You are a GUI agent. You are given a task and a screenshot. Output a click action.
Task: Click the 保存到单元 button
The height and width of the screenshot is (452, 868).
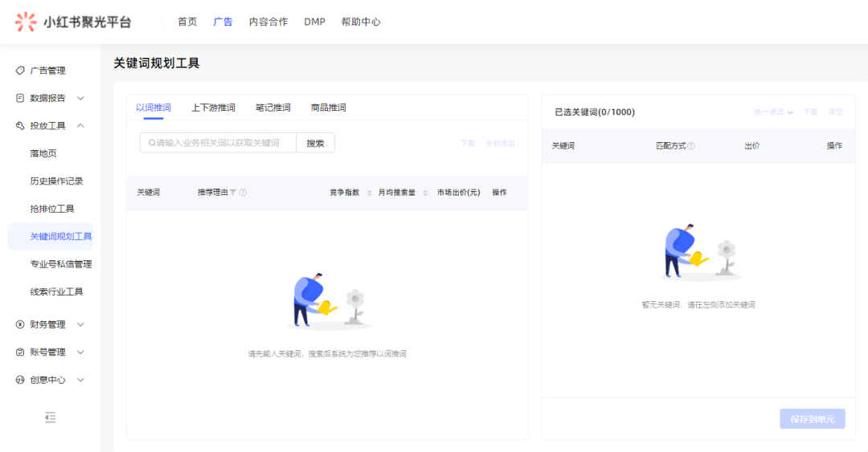tap(812, 419)
